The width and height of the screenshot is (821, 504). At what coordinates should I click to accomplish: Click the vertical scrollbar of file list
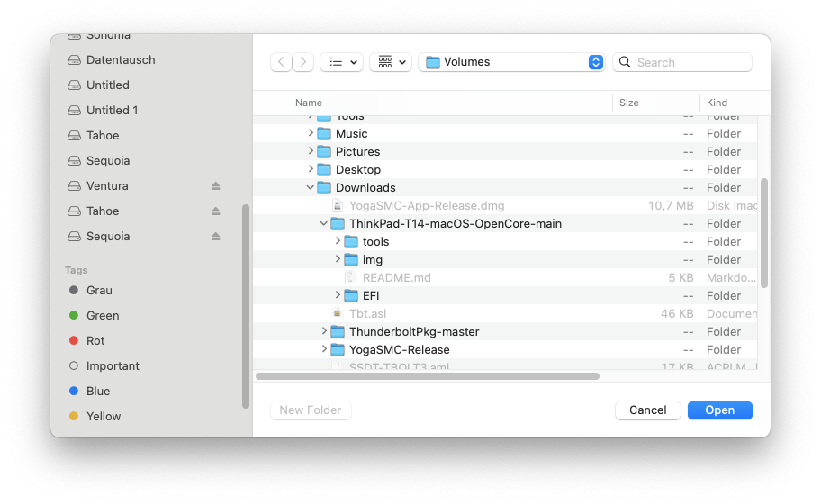(x=764, y=233)
